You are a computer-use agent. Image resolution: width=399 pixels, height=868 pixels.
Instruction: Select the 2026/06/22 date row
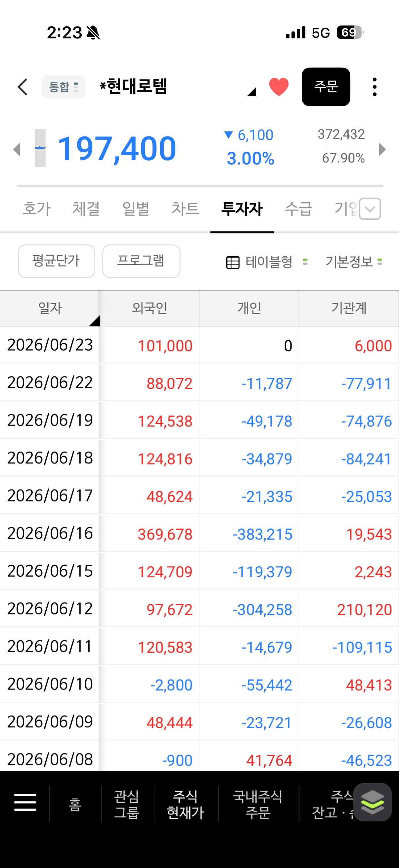(50, 383)
